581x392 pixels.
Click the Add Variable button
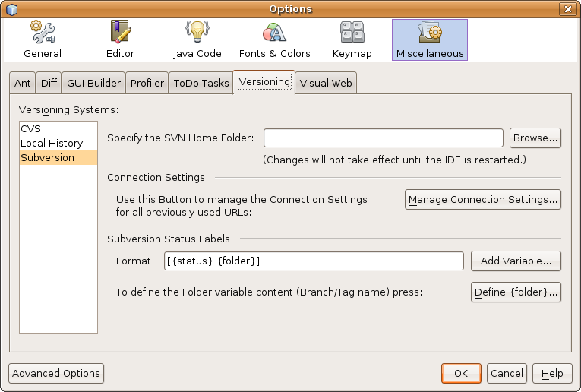(x=516, y=261)
